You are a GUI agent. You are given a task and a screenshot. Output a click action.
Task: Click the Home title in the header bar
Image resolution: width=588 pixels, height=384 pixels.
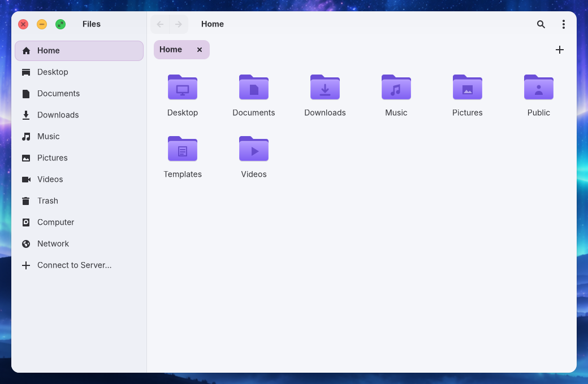tap(212, 24)
